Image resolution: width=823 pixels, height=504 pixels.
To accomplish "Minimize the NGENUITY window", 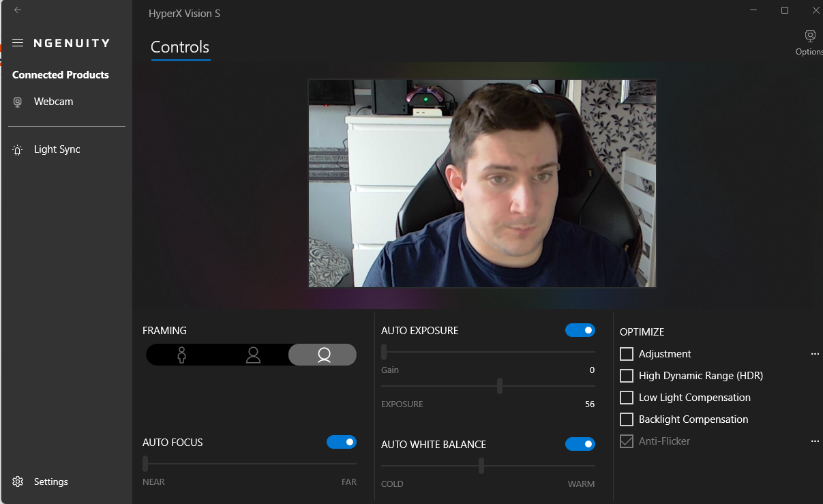I will [753, 10].
